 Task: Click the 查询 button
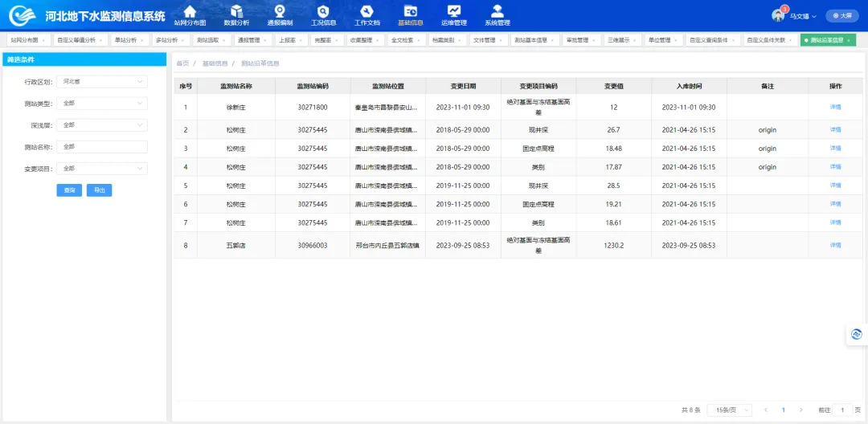[69, 190]
